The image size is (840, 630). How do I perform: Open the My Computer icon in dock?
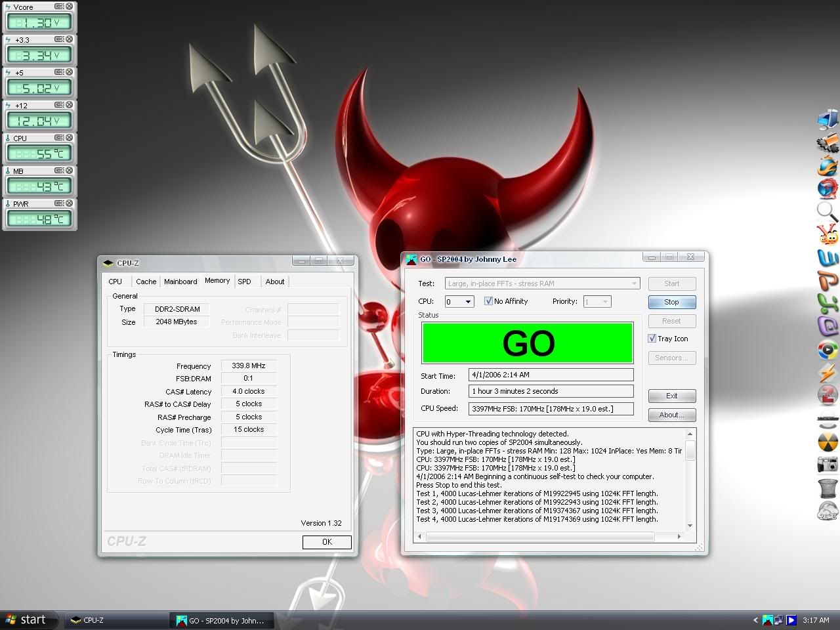(x=828, y=119)
